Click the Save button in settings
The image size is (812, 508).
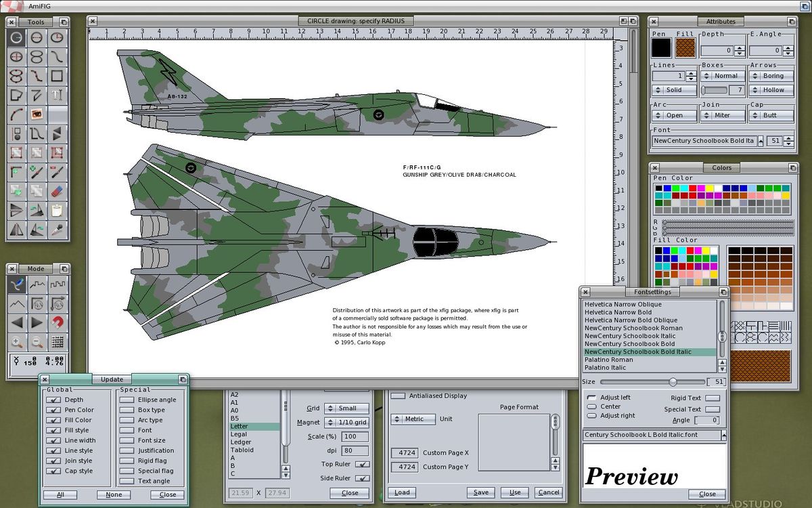pos(480,492)
